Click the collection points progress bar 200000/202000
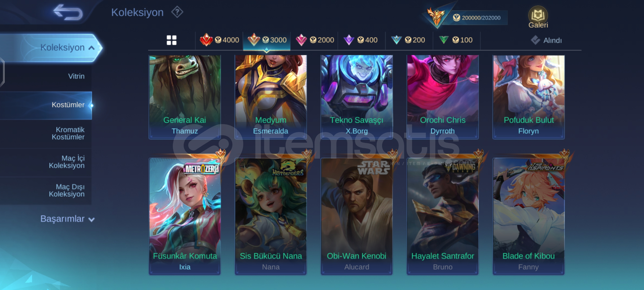 [x=477, y=18]
